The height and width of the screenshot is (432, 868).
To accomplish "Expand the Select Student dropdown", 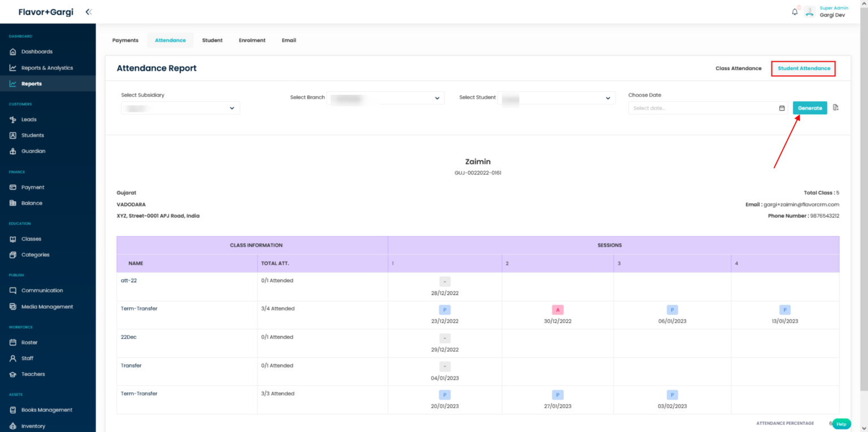I will [556, 98].
